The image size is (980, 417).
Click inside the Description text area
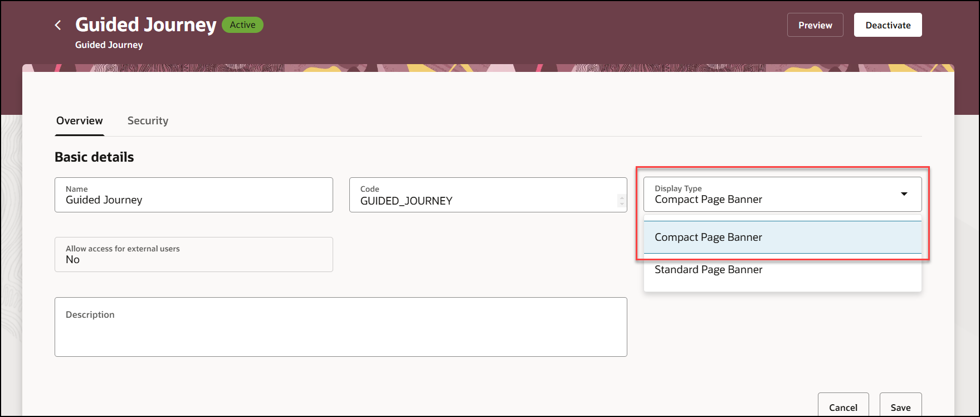click(341, 327)
